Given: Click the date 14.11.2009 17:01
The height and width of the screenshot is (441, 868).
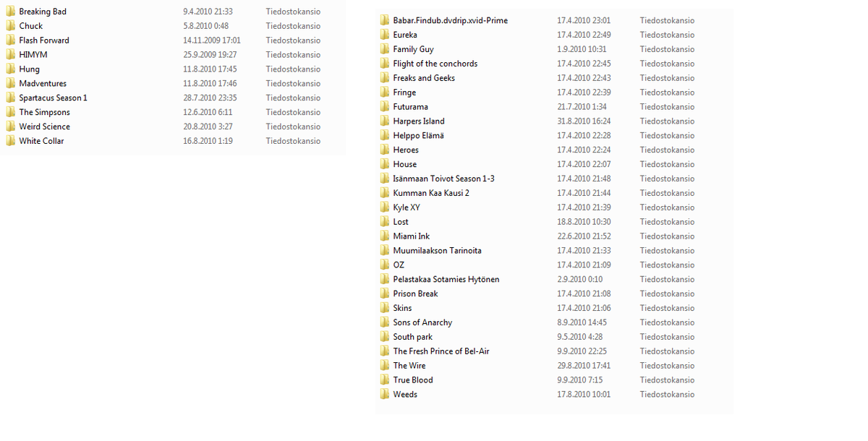Looking at the screenshot, I should coord(212,40).
